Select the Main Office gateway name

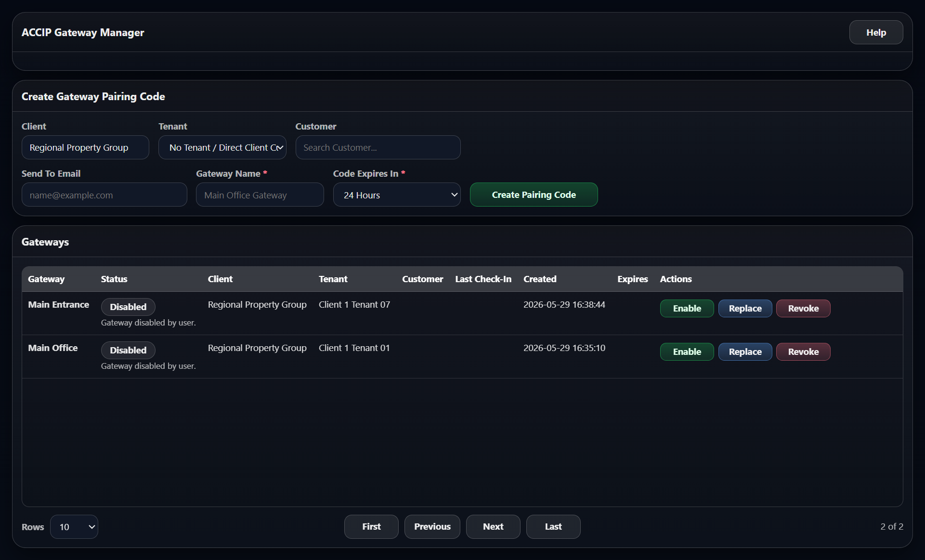click(x=52, y=348)
